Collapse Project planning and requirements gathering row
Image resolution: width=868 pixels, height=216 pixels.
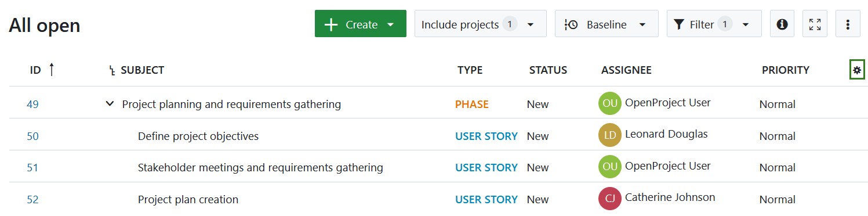(x=110, y=104)
